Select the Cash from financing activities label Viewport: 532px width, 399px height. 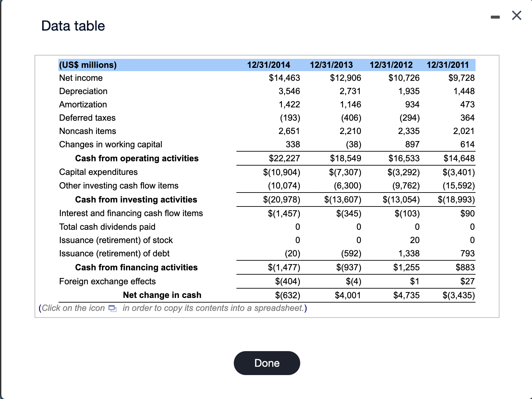pos(136,267)
